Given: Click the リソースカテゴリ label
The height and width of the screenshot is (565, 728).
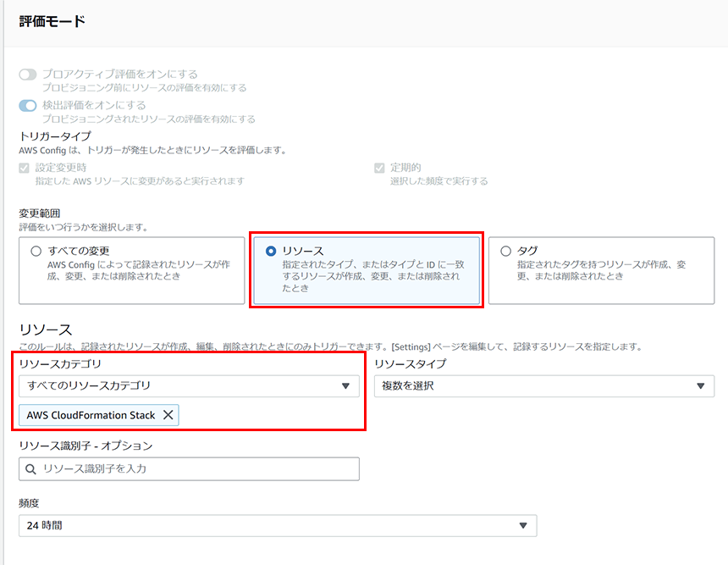Looking at the screenshot, I should tap(60, 363).
